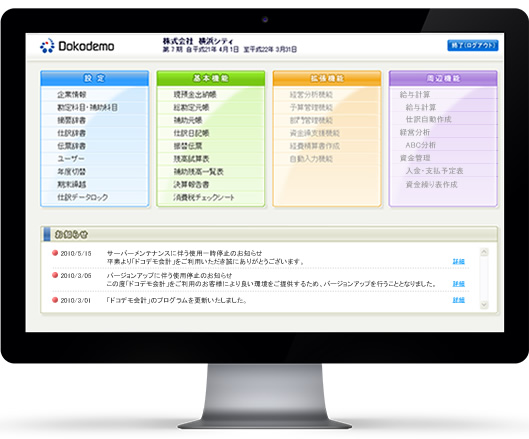Screen dimensions: 529x439
Task: Open the 総勘定元帳 ledger
Action: click(191, 108)
